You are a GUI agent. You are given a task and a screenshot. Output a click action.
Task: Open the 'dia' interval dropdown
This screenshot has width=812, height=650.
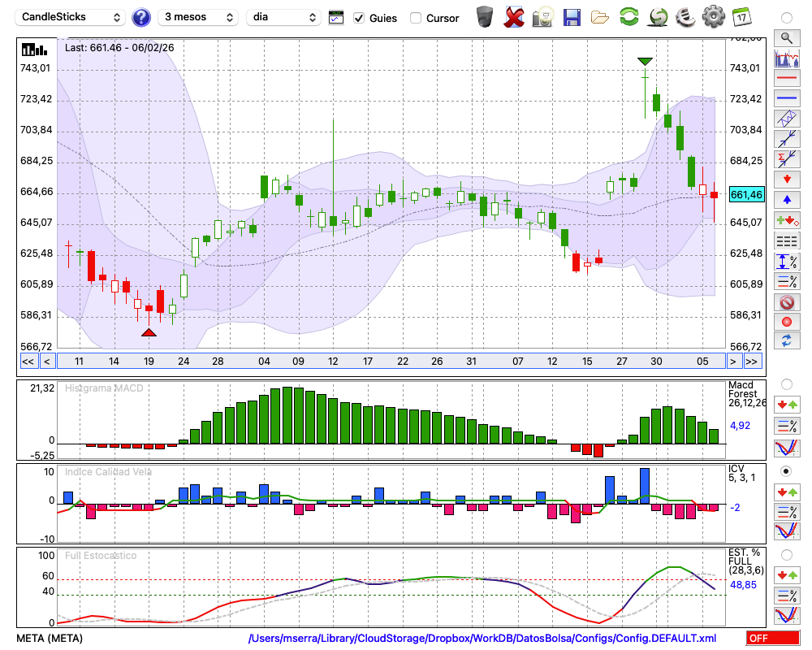[283, 17]
